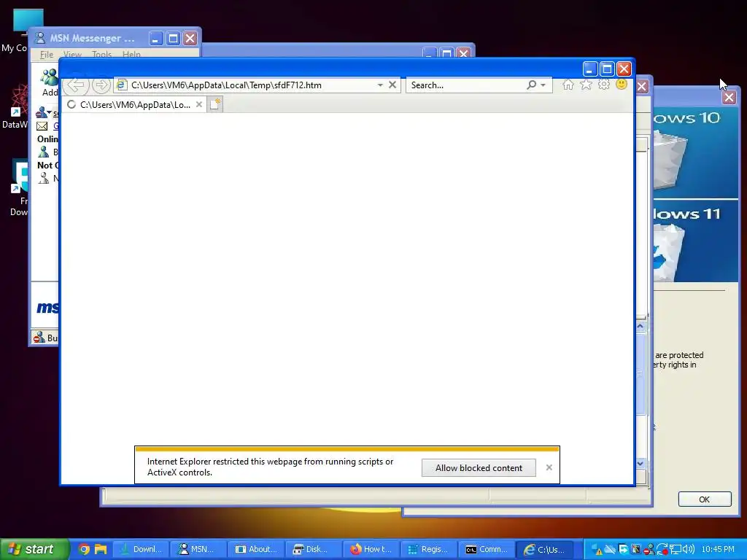The height and width of the screenshot is (560, 747).
Task: Switch to Disk... taskbar button
Action: [314, 549]
